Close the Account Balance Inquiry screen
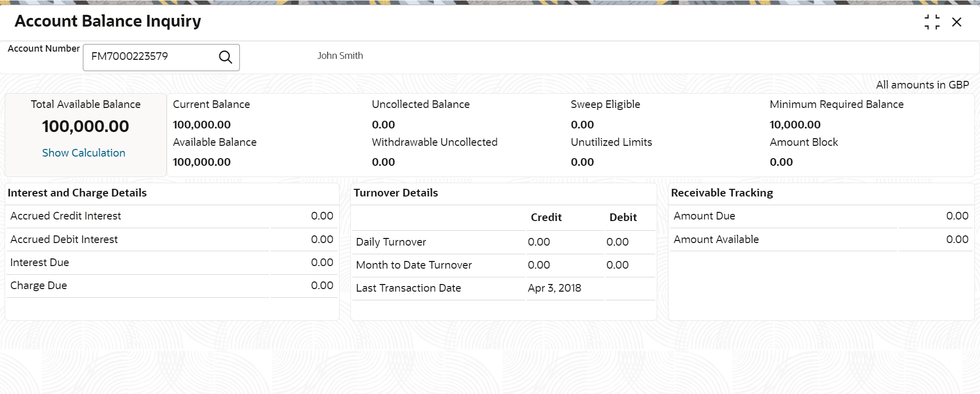The height and width of the screenshot is (394, 980). [956, 22]
